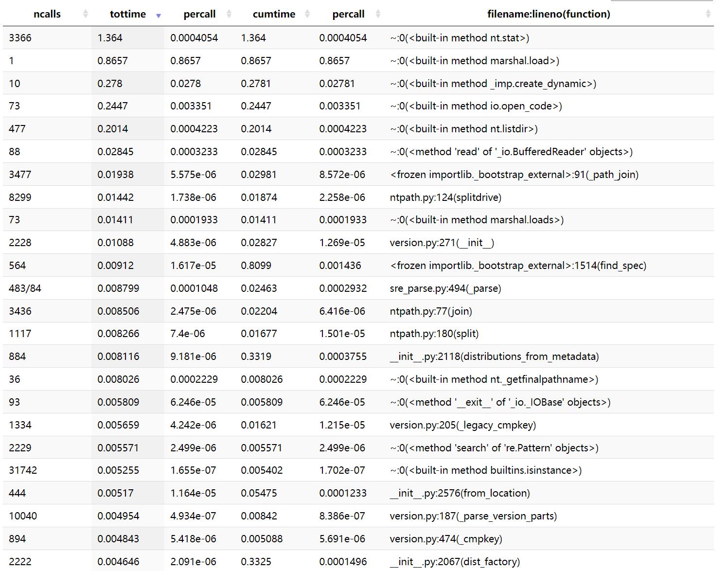Sort table by the ncalls header label
Image resolution: width=728 pixels, height=571 pixels.
tap(47, 14)
